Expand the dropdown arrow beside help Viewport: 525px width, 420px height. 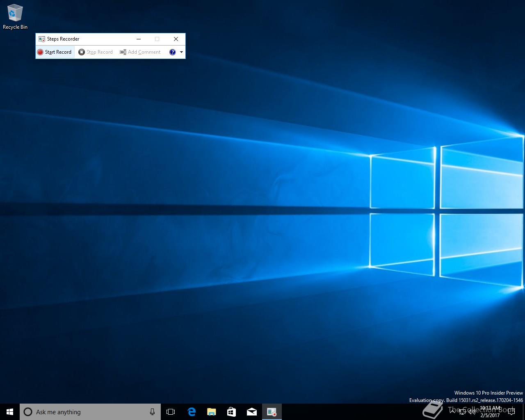181,52
